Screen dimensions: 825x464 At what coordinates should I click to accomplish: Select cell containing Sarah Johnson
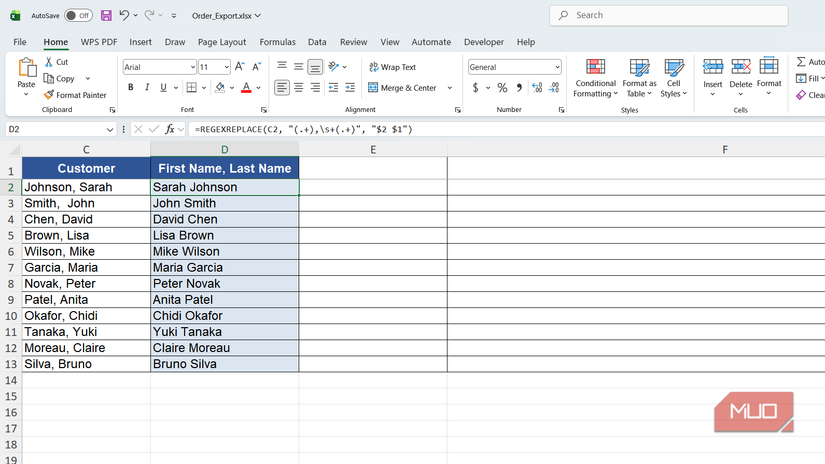click(x=225, y=187)
